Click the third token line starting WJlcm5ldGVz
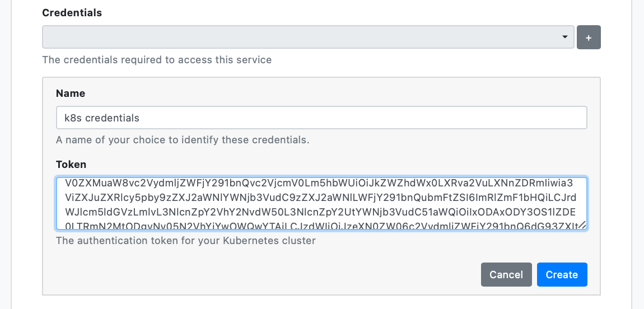Screen dimensions: 644x309 pos(319,212)
